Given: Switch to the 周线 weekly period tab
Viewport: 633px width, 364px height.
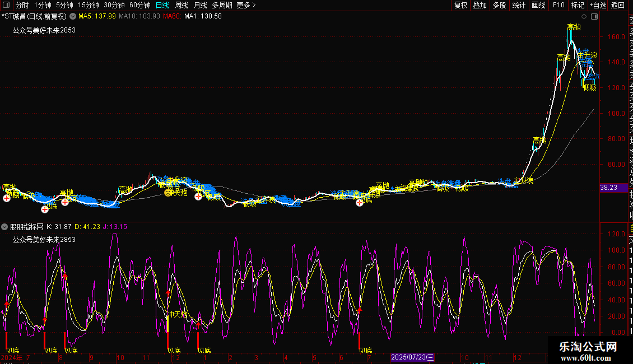Looking at the screenshot, I should [x=181, y=5].
